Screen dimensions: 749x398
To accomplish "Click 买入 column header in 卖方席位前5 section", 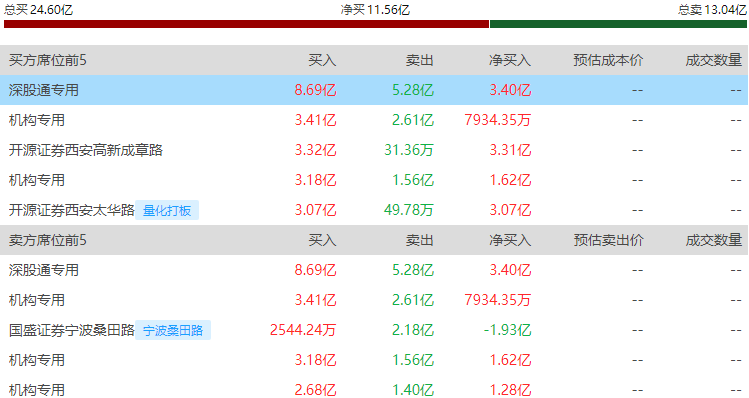I will click(322, 240).
